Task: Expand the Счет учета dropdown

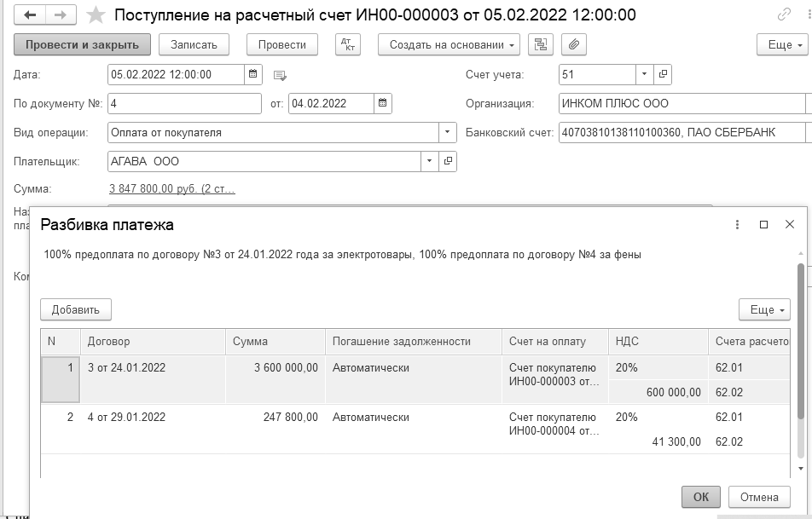Action: click(x=644, y=74)
